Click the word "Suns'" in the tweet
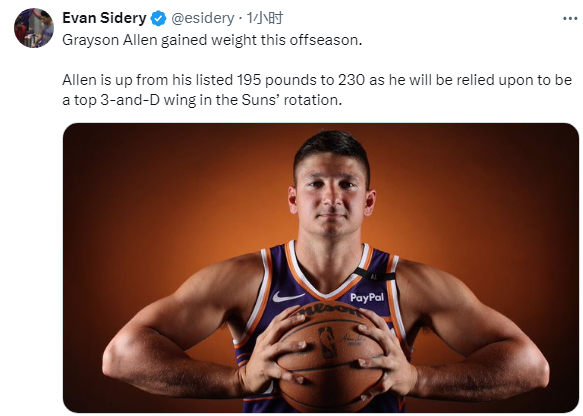583x416 pixels. click(x=261, y=100)
